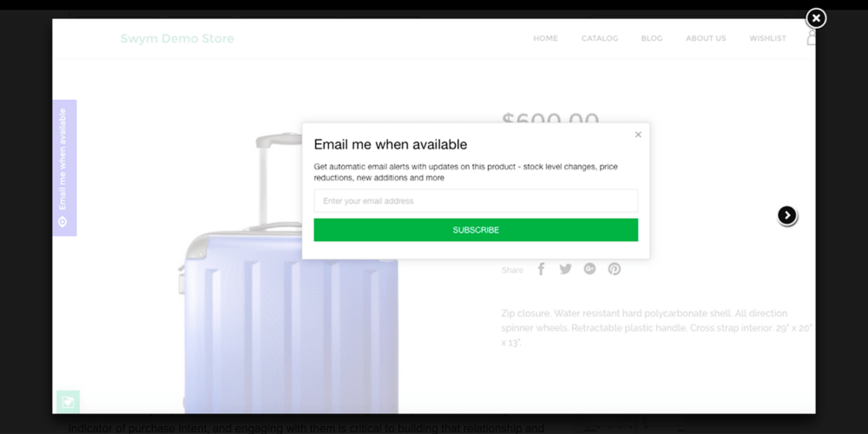Click the eye icon on the side tab

tap(62, 221)
